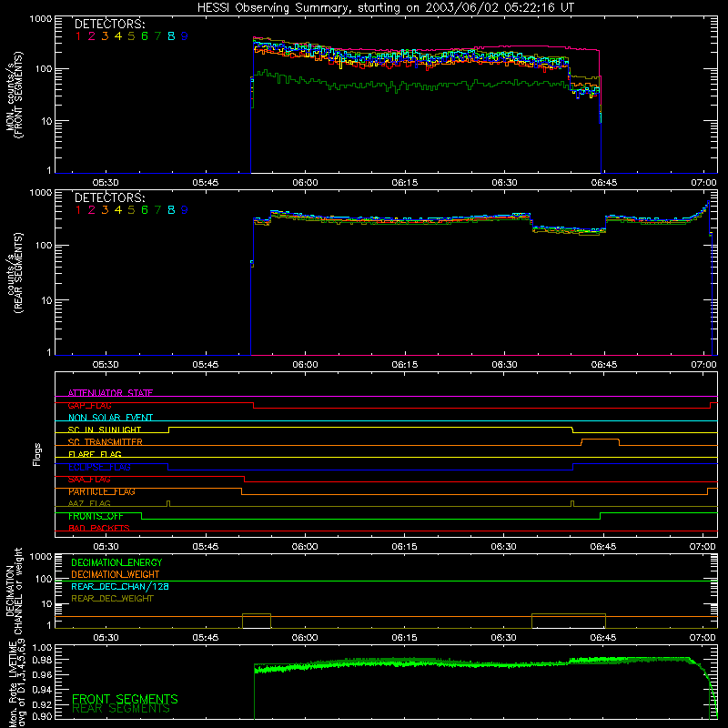Click the 06:00 tick label under the top plot

(x=305, y=183)
